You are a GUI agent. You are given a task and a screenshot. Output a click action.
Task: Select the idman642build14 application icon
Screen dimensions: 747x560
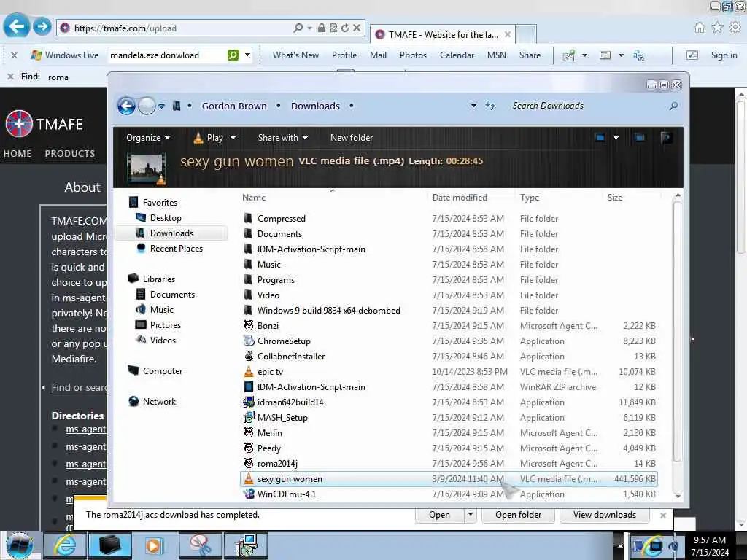point(248,402)
